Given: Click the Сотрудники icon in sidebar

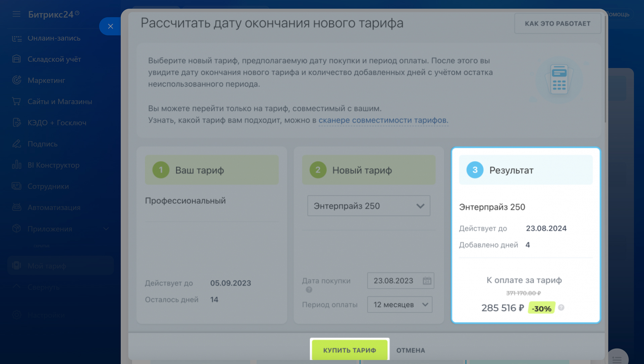Looking at the screenshot, I should point(16,186).
